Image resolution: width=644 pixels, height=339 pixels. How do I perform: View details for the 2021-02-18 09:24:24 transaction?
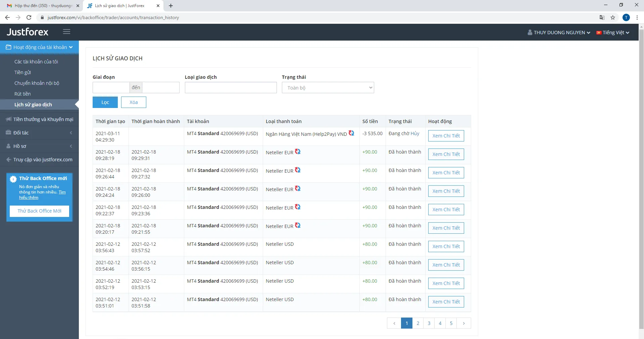[x=446, y=191]
